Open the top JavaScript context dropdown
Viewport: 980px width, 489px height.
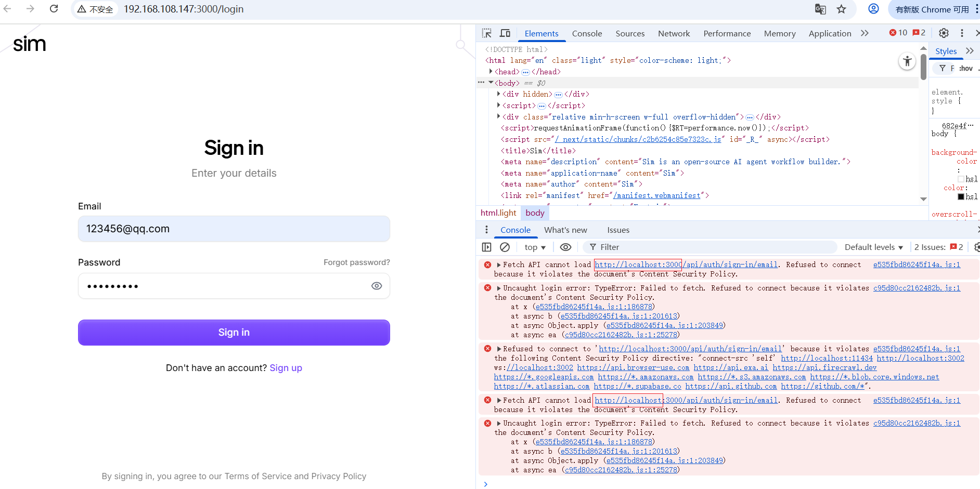[535, 247]
